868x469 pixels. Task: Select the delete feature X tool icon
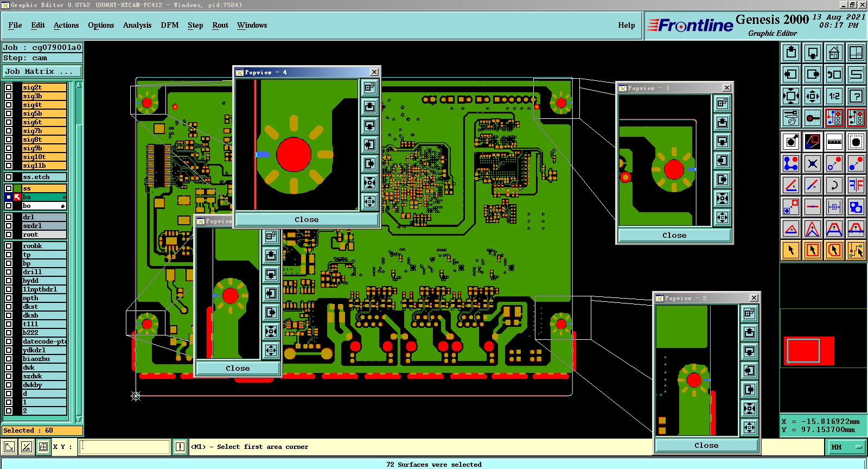click(x=813, y=163)
